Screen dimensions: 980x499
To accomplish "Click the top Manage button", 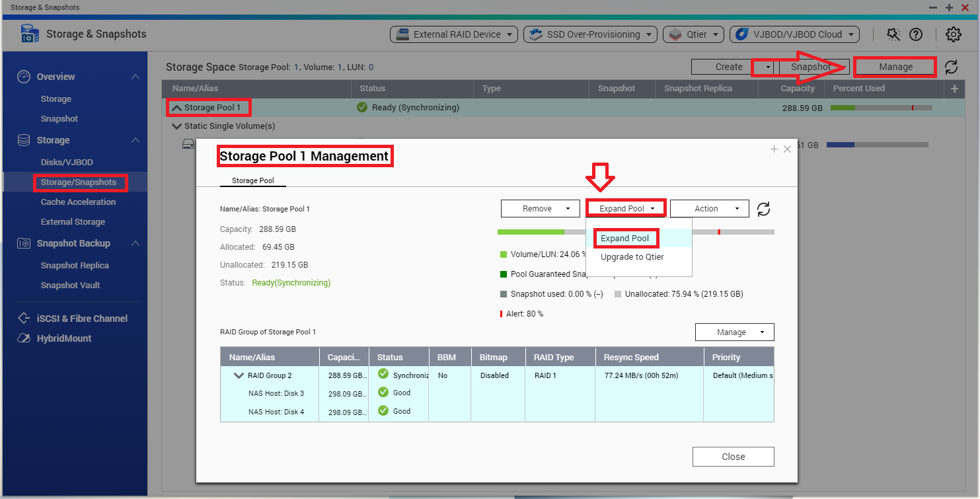I will pos(895,67).
